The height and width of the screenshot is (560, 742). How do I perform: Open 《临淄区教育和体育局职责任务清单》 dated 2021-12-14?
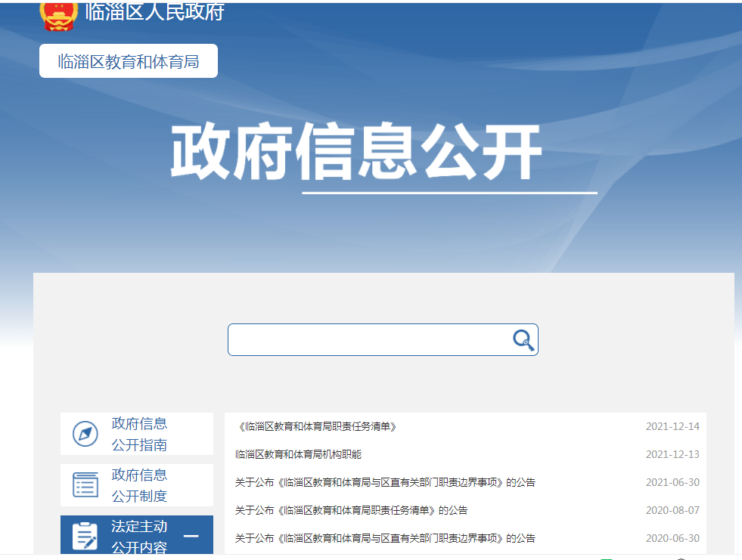(x=316, y=426)
